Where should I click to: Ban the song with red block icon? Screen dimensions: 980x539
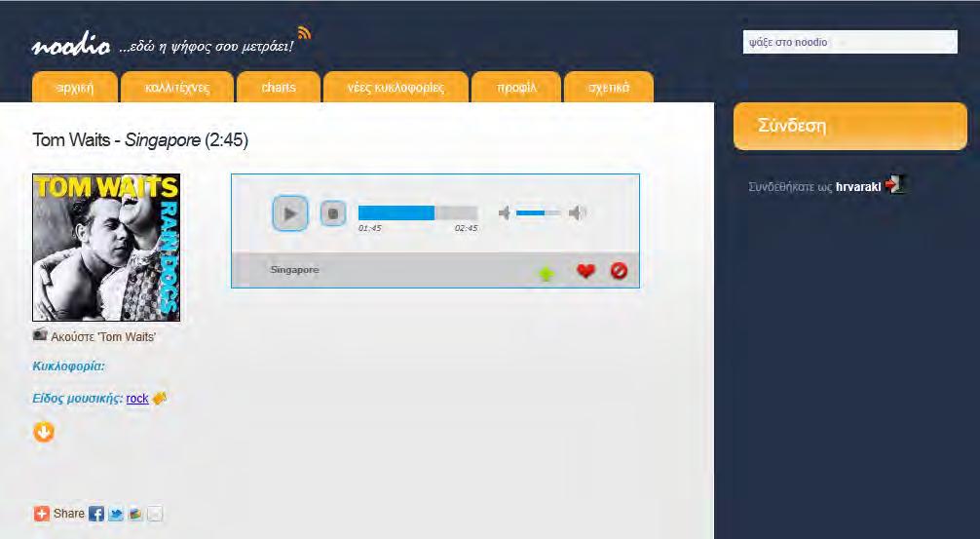(x=619, y=270)
